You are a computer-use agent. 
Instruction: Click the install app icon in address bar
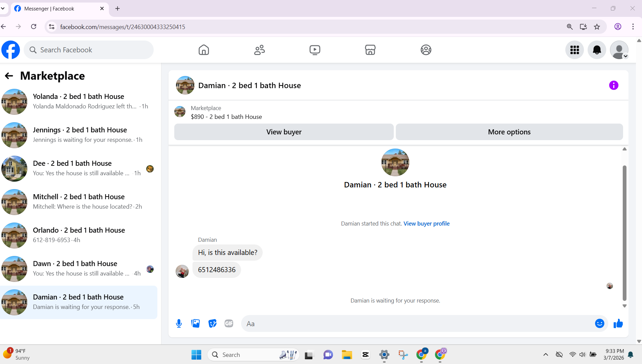pos(583,27)
